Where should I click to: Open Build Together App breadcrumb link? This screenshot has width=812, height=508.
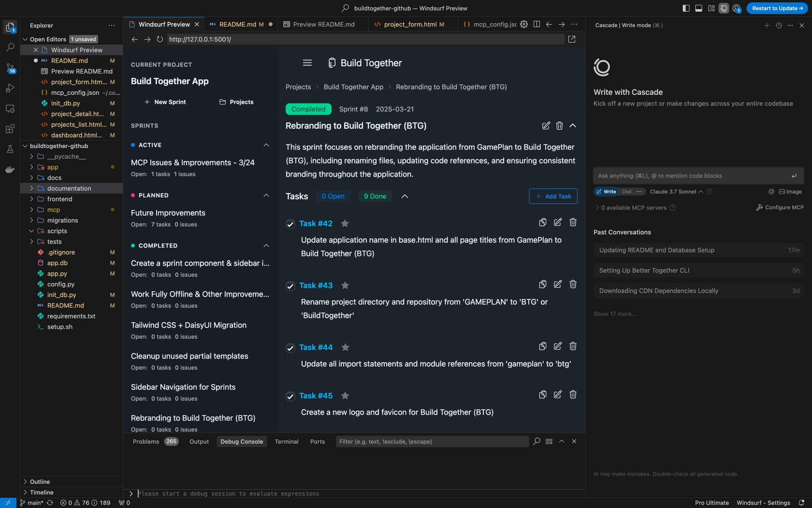[353, 87]
